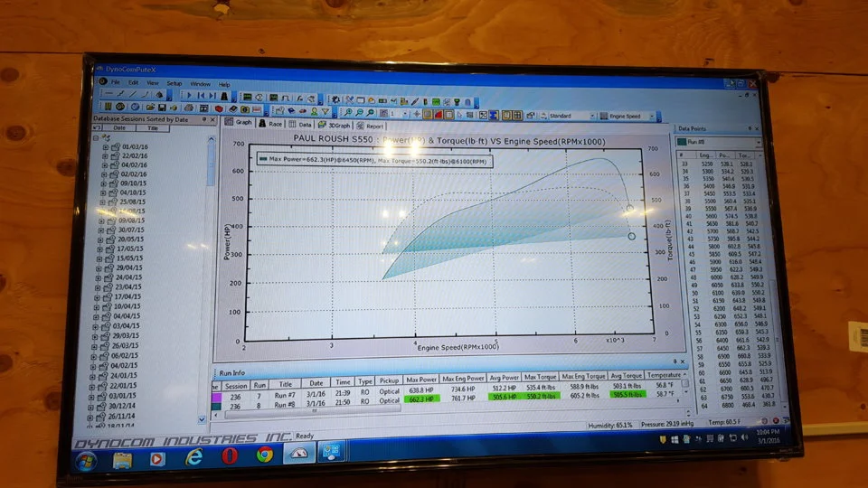868x488 pixels.
Task: Pin the Data Points panel
Action: point(750,128)
